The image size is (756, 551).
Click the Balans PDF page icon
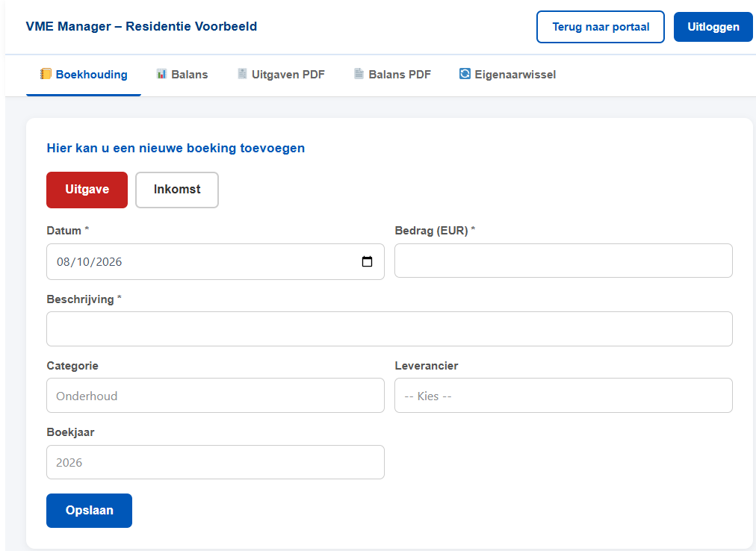coord(359,74)
